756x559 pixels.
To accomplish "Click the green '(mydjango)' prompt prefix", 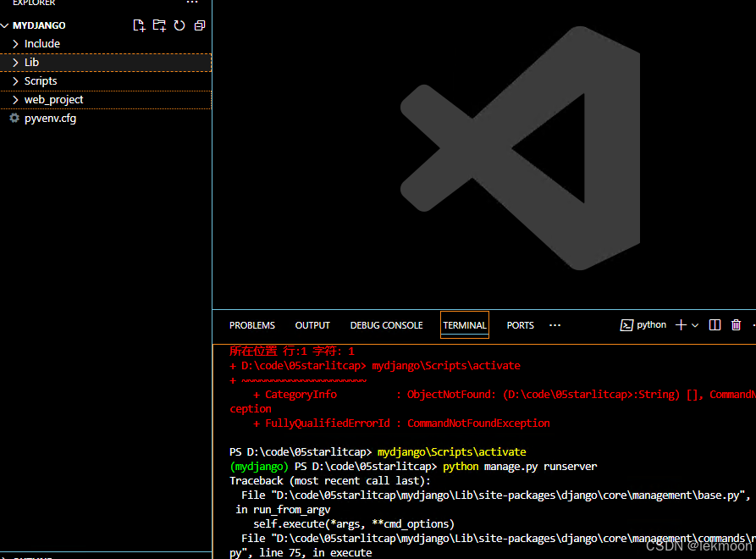I will [259, 467].
